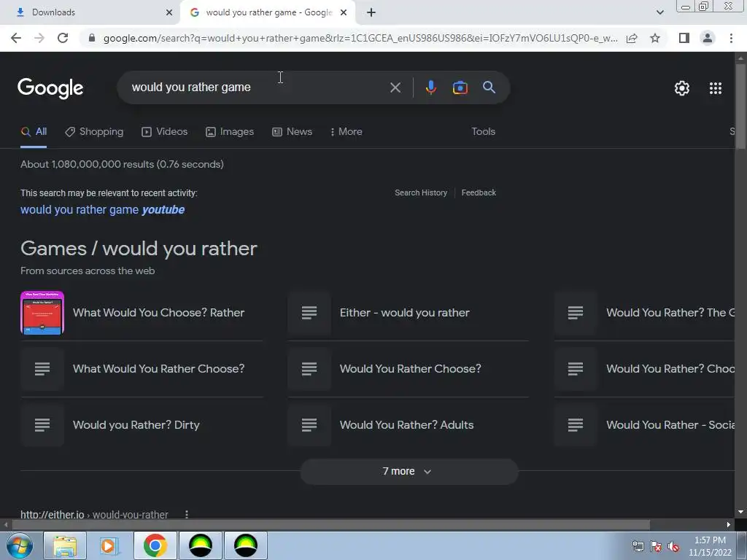Screen dimensions: 747x560
Task: Close the Downloads tab
Action: tap(169, 12)
